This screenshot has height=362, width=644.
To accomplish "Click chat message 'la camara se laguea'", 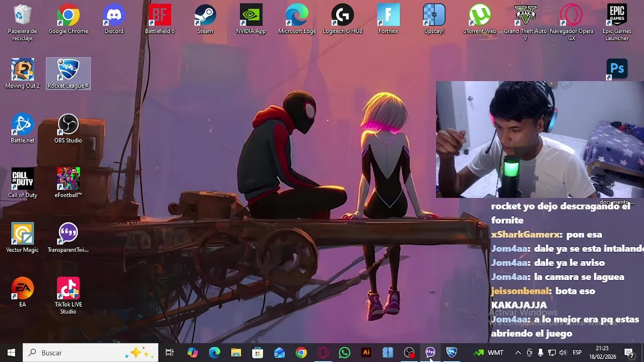I will click(x=579, y=277).
